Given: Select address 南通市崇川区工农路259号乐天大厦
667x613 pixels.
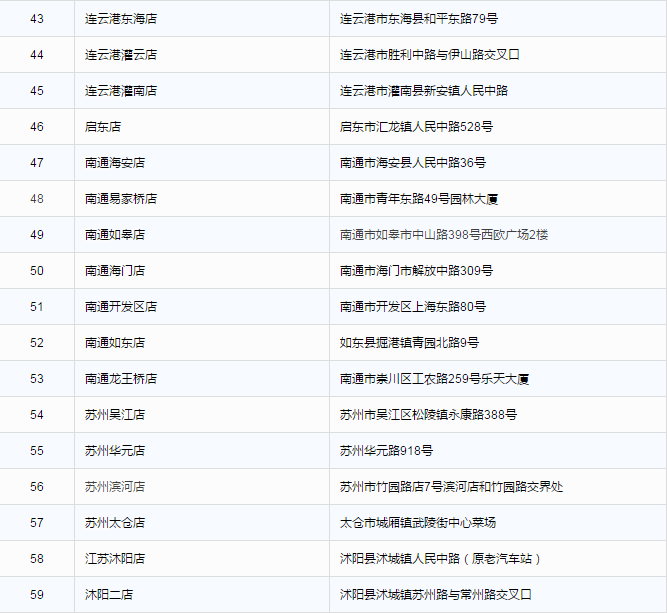Looking at the screenshot, I should point(434,379).
